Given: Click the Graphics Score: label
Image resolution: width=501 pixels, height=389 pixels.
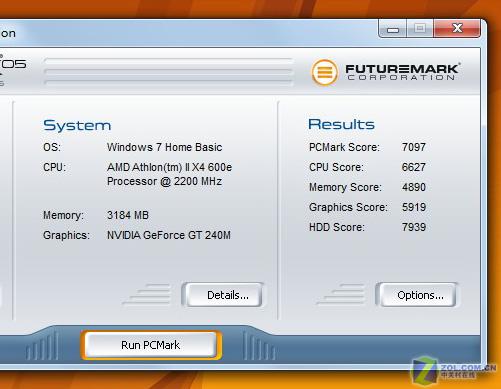Looking at the screenshot, I should pyautogui.click(x=348, y=207).
